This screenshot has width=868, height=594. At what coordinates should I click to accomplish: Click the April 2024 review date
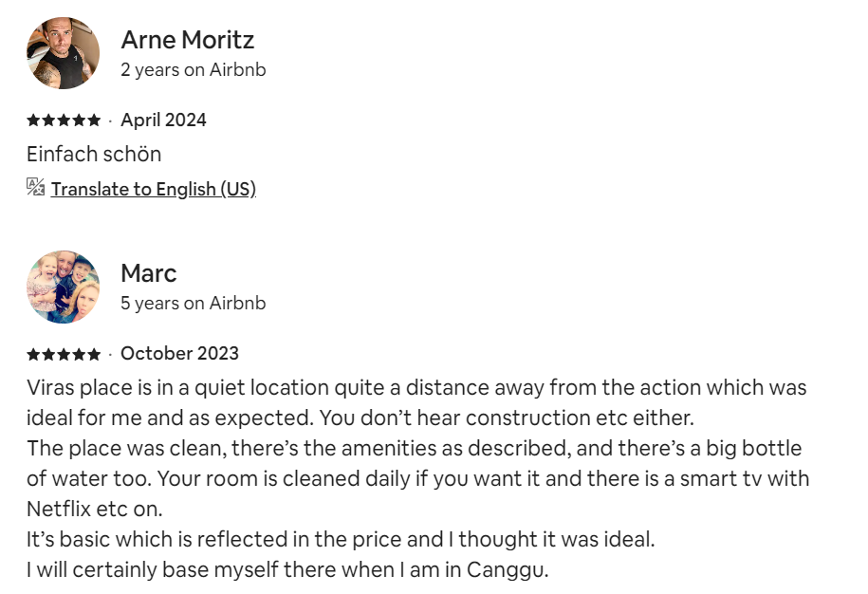[163, 120]
